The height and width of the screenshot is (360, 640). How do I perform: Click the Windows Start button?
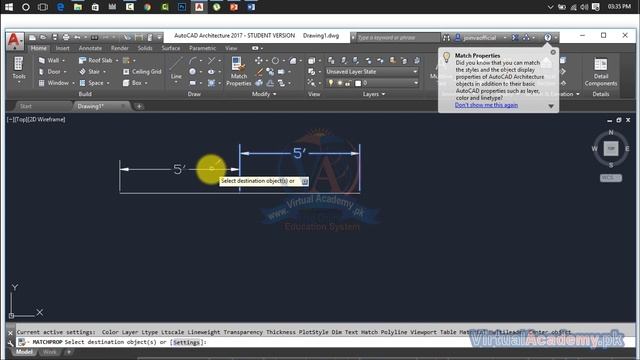(8, 7)
